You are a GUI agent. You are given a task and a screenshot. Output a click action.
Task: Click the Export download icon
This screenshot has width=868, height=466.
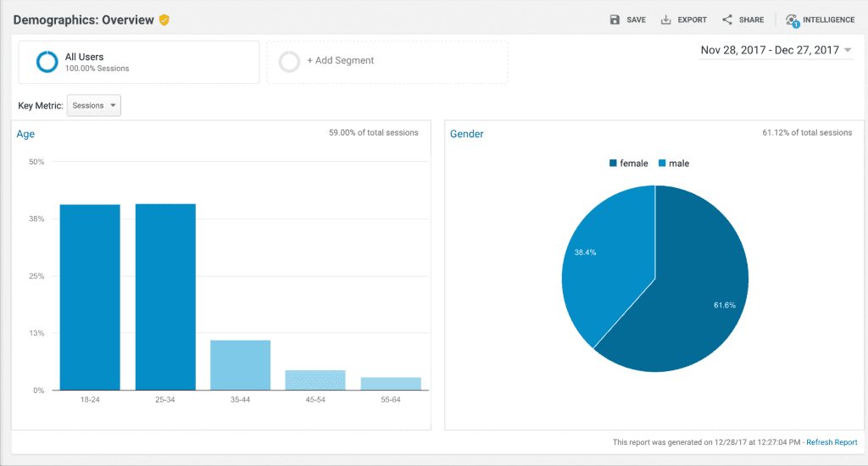coord(666,19)
